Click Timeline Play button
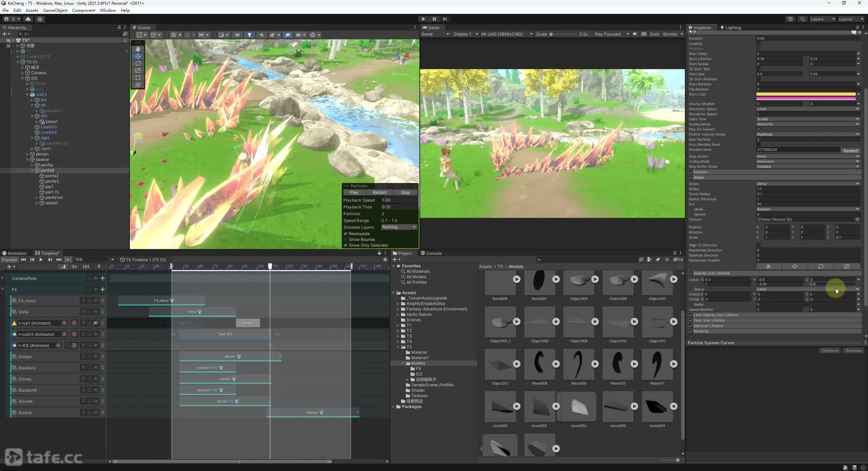 (41, 260)
